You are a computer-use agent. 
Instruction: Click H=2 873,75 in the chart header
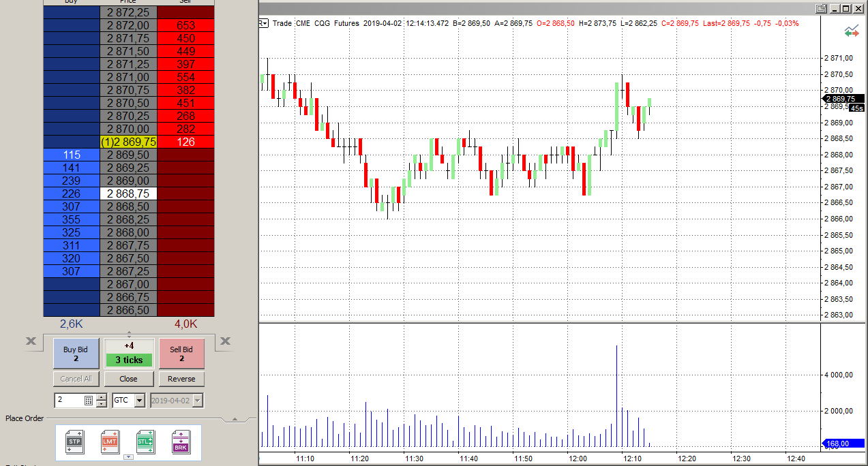point(597,23)
